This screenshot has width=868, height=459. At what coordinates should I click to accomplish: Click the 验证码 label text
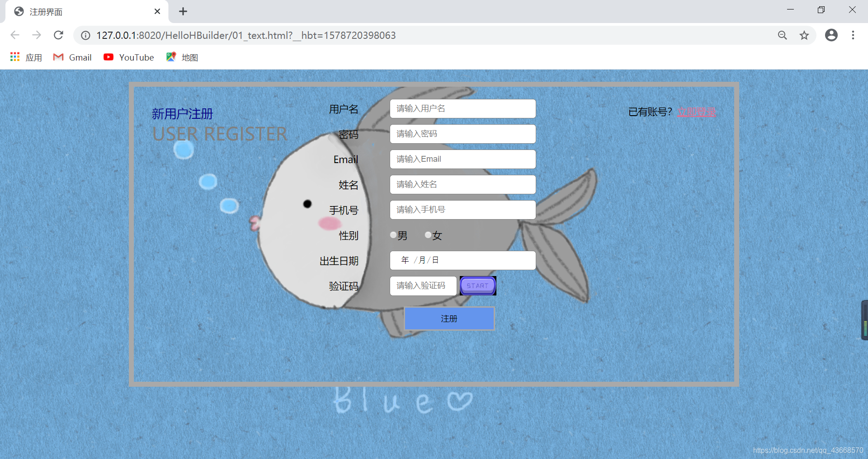[x=344, y=286]
